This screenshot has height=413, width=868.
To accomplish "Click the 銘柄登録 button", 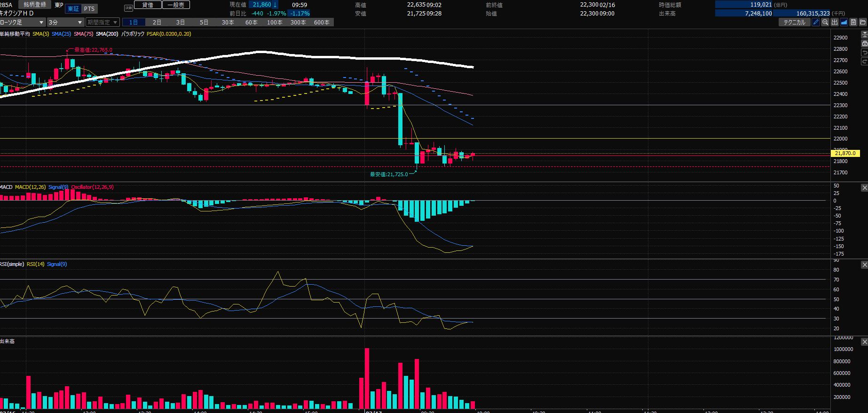I will click(x=35, y=5).
